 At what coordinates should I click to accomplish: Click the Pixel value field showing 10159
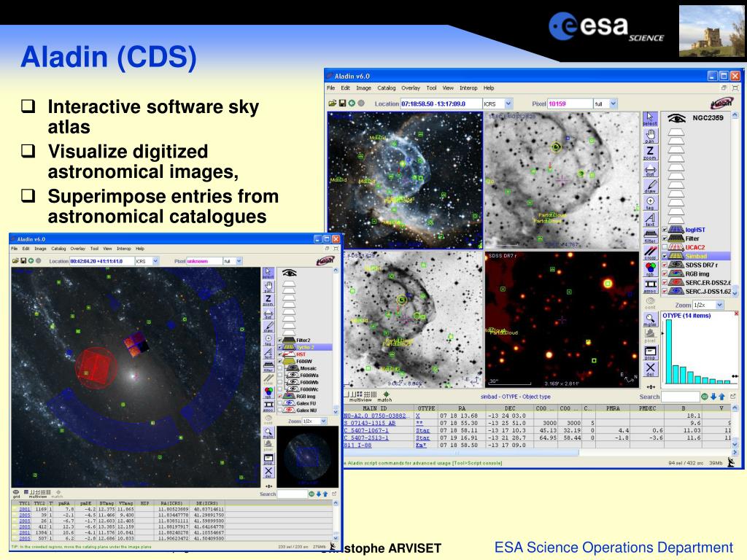click(x=570, y=104)
